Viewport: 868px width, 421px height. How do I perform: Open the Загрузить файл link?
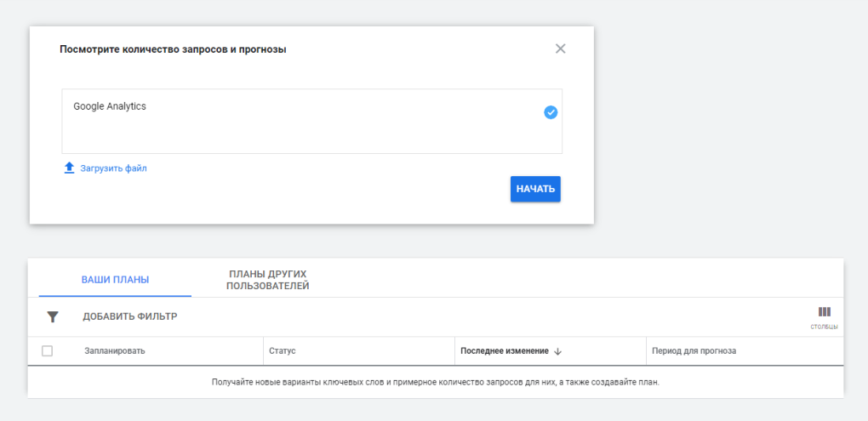tap(113, 168)
